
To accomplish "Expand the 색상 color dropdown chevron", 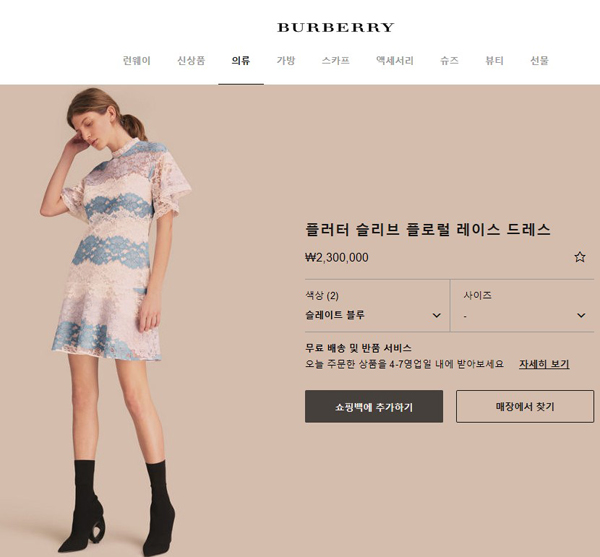I will coord(437,315).
